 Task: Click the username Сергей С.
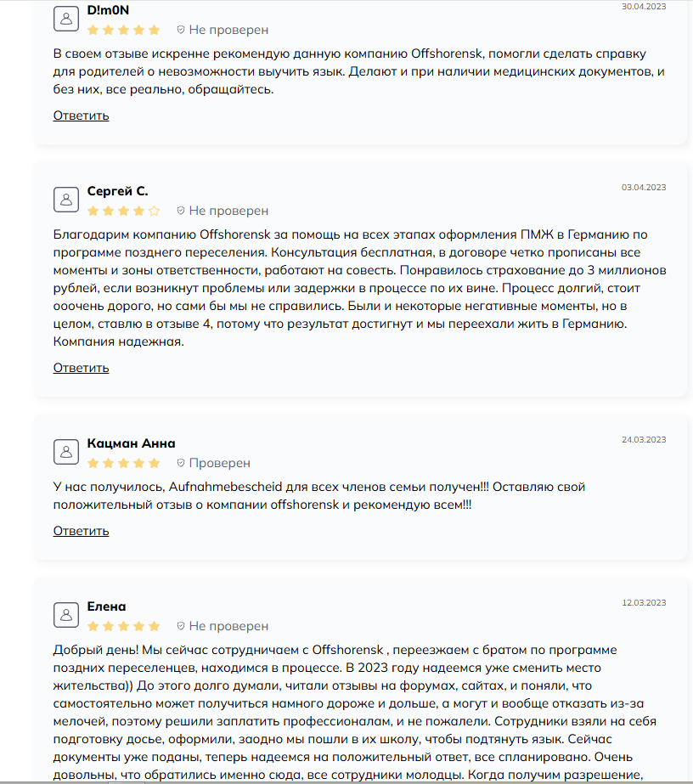117,191
